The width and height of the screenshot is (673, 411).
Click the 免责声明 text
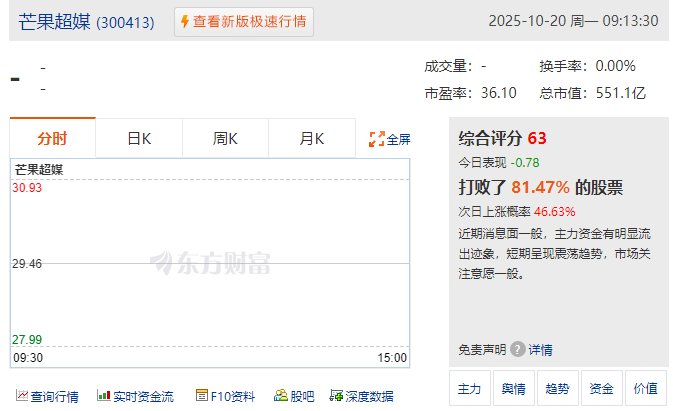click(x=482, y=350)
